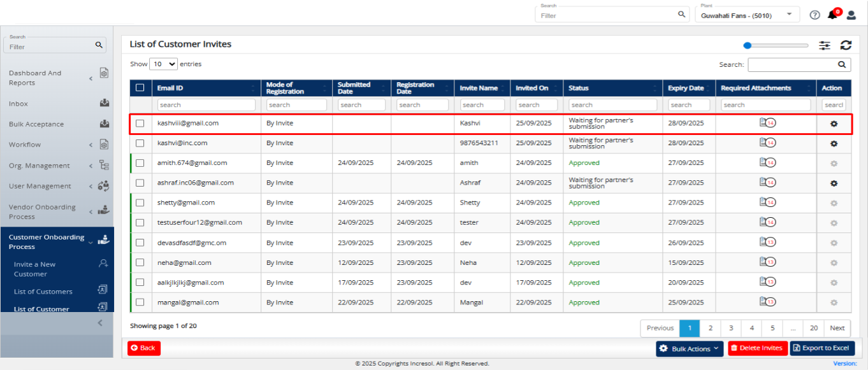Expand the Bulk Actions dropdown
The height and width of the screenshot is (370, 868).
[x=690, y=348]
